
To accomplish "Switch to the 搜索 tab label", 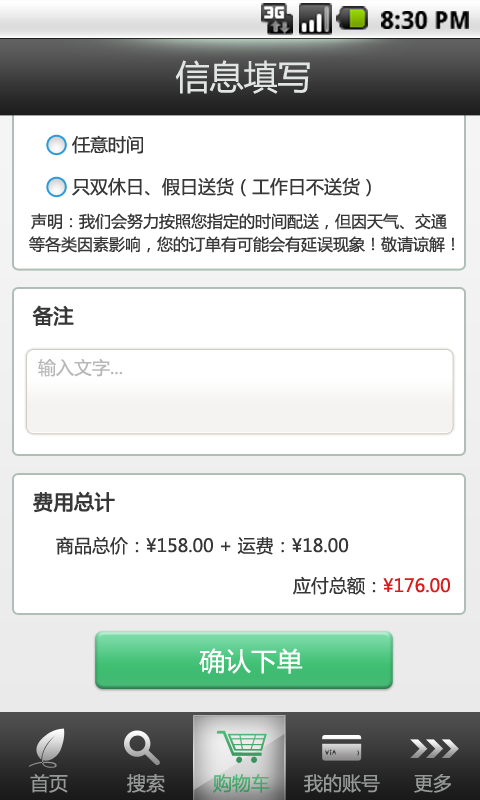I will (146, 783).
